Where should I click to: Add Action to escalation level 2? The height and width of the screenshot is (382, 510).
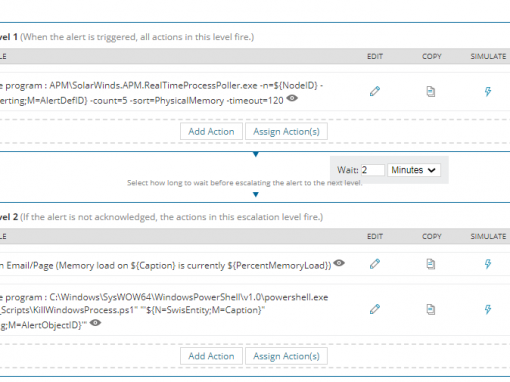point(211,356)
